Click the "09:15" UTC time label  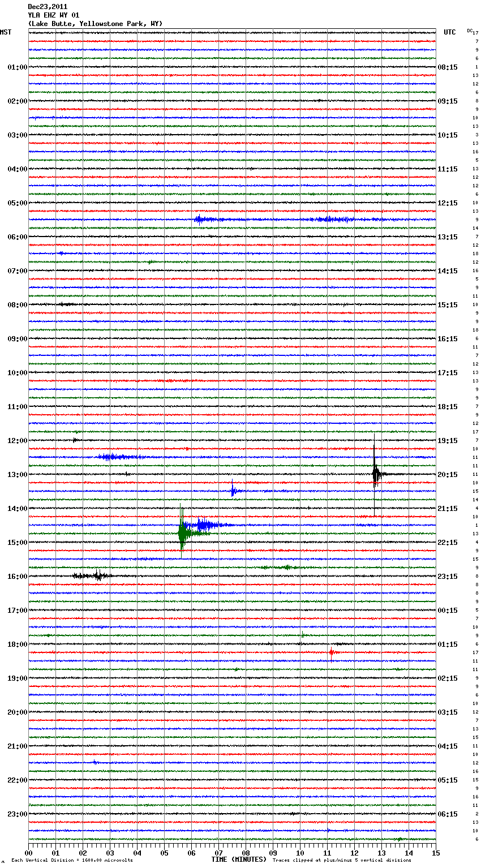tap(448, 101)
